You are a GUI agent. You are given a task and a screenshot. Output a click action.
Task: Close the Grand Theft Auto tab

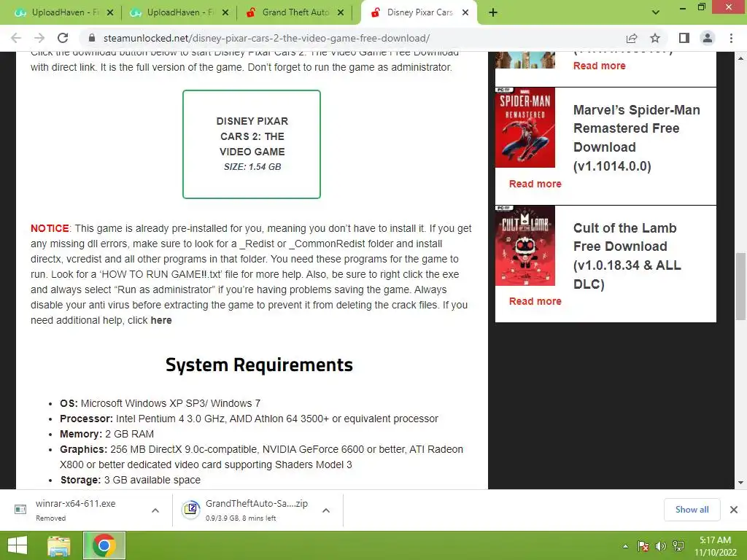341,12
